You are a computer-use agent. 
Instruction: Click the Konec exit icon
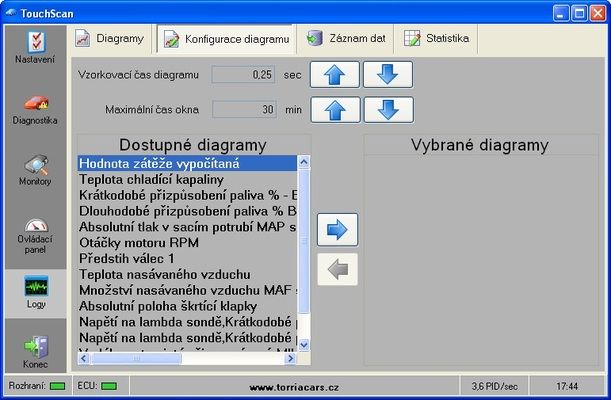(36, 347)
